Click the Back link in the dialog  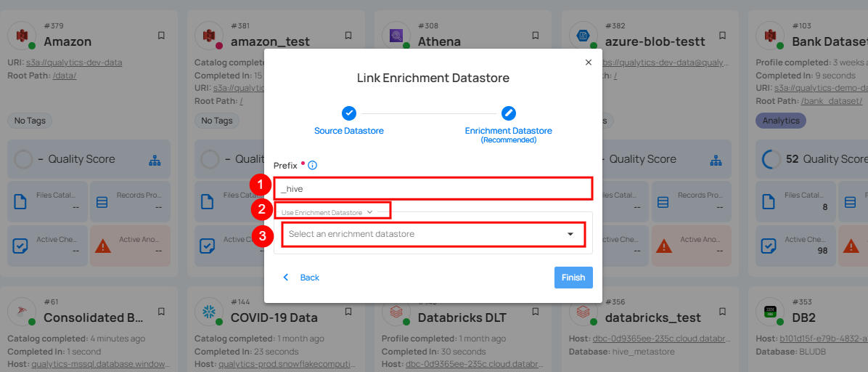click(x=302, y=278)
